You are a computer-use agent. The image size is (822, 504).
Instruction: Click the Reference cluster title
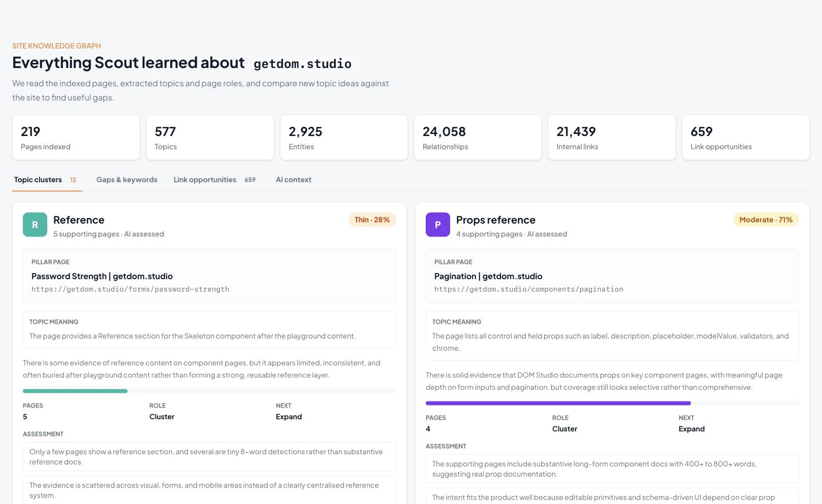point(79,220)
